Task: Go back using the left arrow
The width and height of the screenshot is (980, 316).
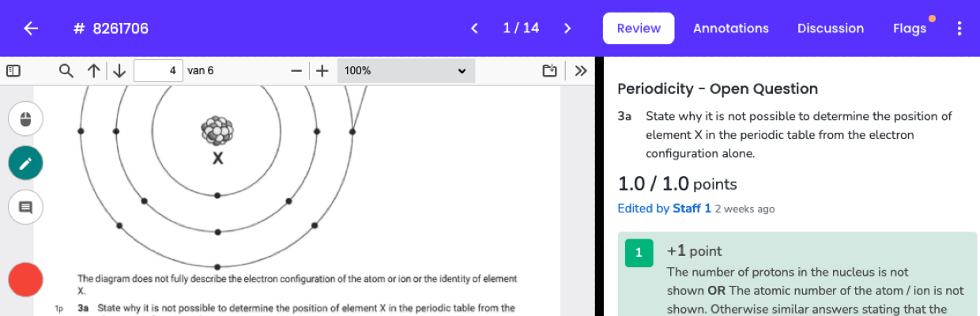Action: (x=31, y=28)
